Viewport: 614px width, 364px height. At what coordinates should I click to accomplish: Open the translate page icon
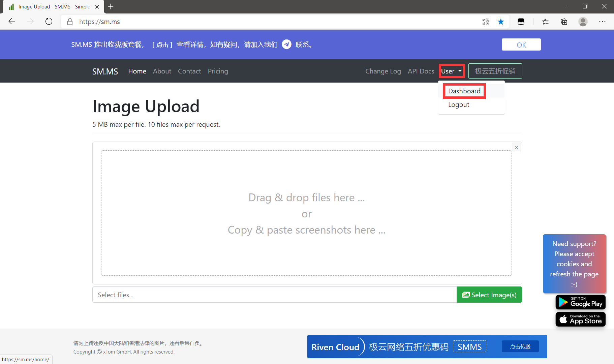[486, 22]
